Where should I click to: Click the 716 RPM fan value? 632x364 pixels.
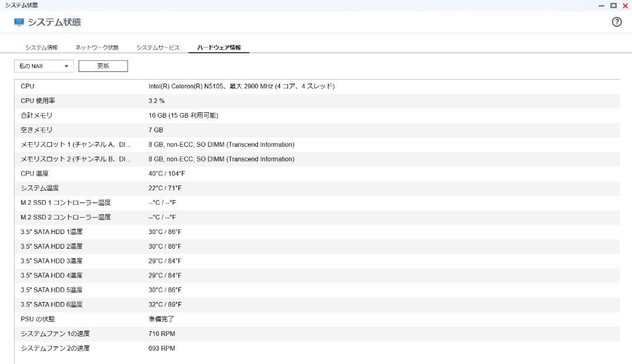[x=162, y=334]
